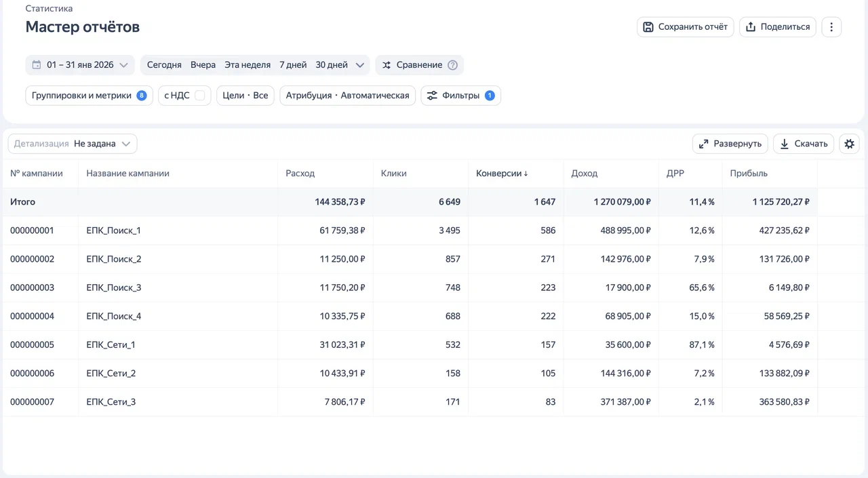Open Группировки и метрики settings

88,96
